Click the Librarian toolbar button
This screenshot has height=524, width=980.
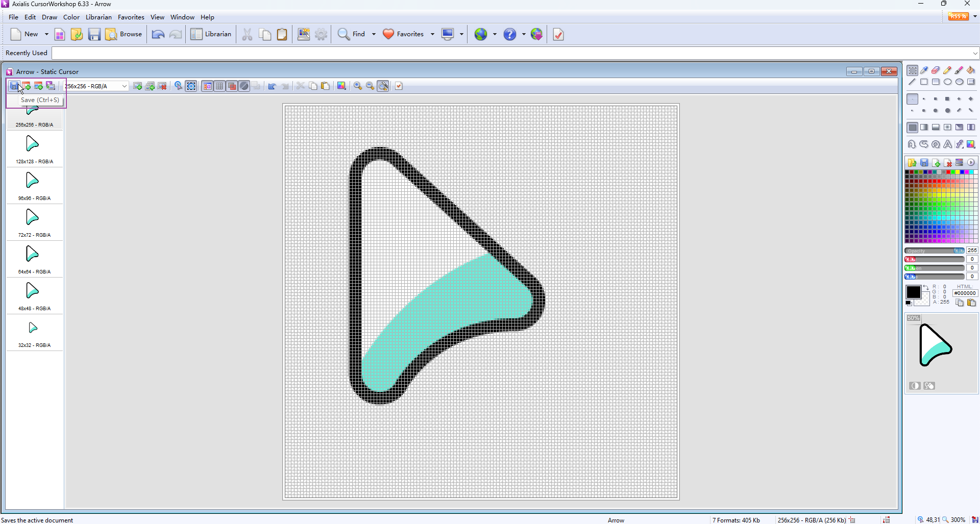pyautogui.click(x=211, y=34)
